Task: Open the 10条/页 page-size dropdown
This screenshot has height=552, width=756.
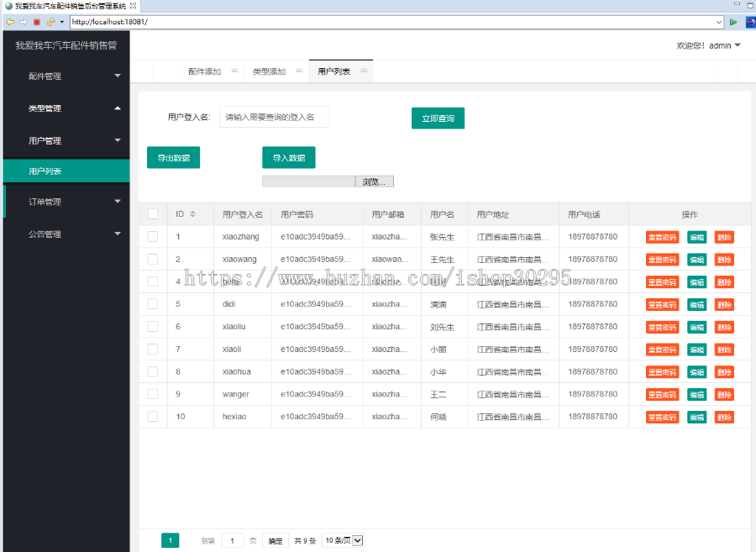Action: (341, 540)
